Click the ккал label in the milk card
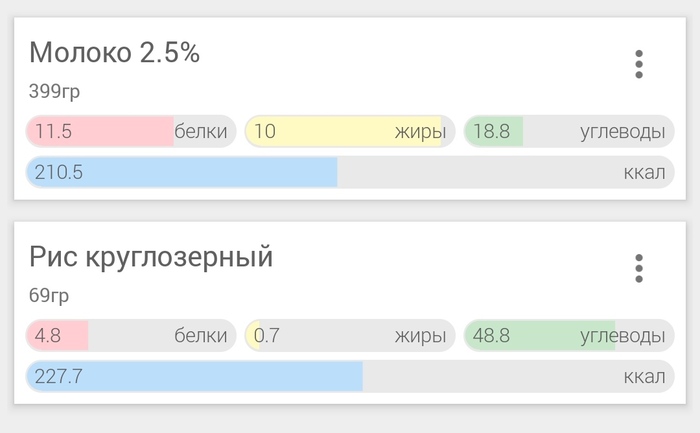This screenshot has height=433, width=700. (644, 172)
